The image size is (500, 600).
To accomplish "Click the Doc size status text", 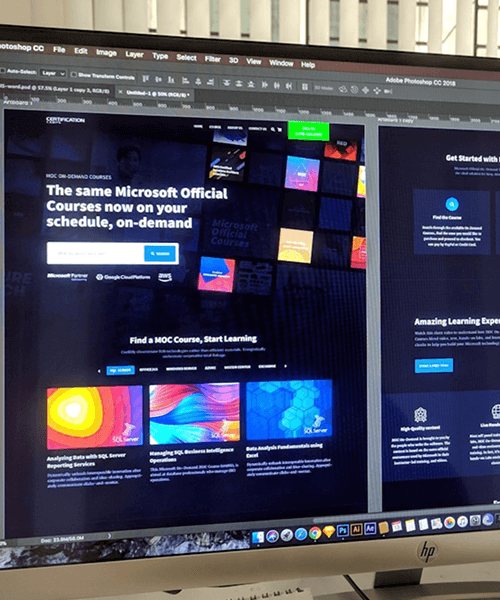I will coord(62,540).
